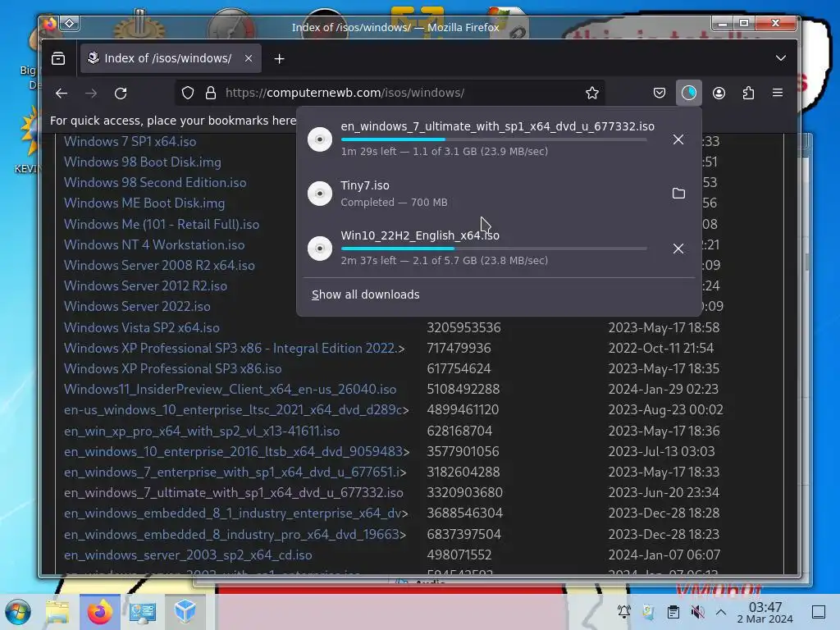Open the notifications bell tray icon
The width and height of the screenshot is (840, 630).
point(624,612)
